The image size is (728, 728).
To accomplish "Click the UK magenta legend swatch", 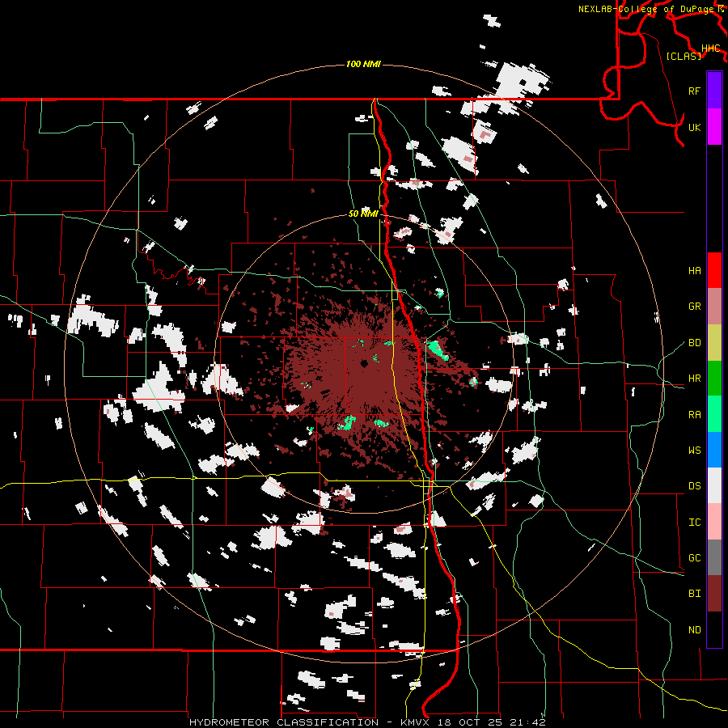I will 714,127.
